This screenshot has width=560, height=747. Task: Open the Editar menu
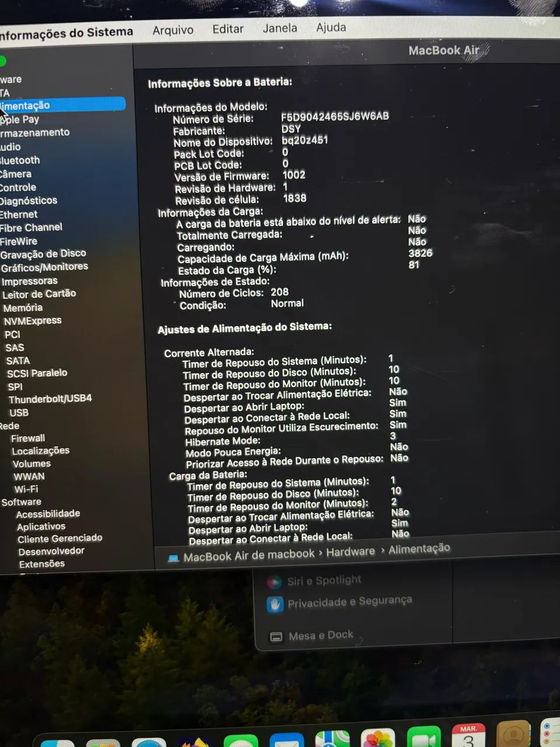point(228,29)
